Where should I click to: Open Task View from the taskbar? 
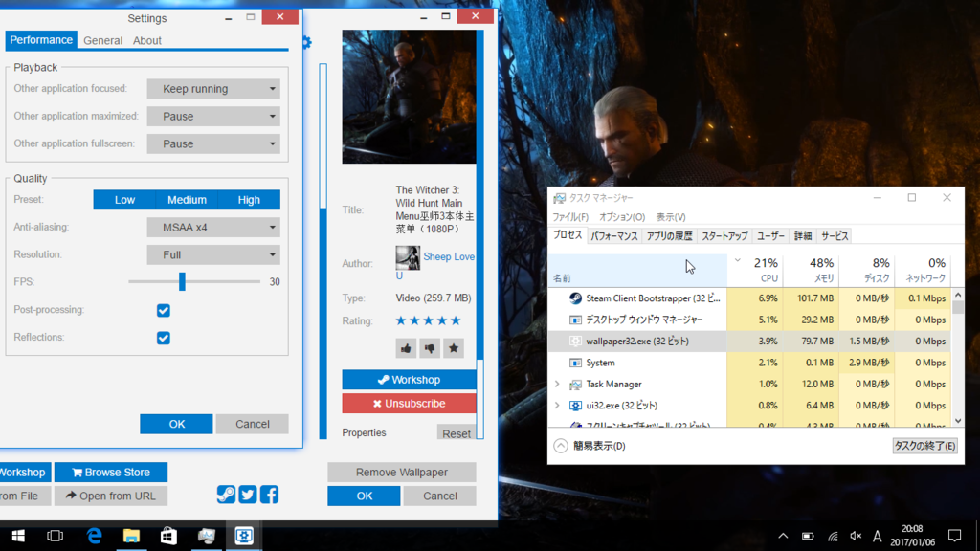tap(55, 536)
